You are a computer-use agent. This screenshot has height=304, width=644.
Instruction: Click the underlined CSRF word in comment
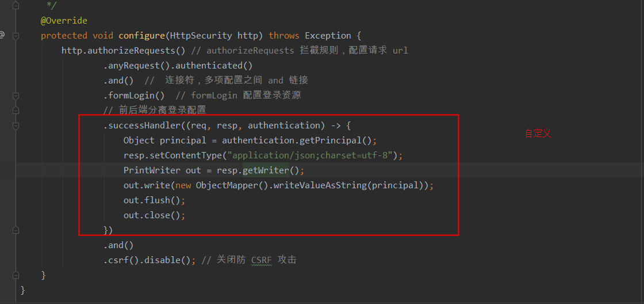(x=262, y=260)
